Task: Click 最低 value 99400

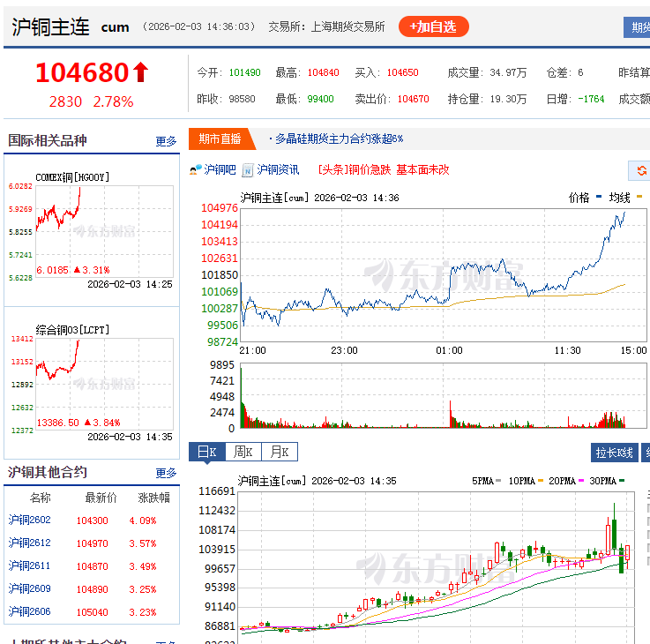Action: [320, 99]
